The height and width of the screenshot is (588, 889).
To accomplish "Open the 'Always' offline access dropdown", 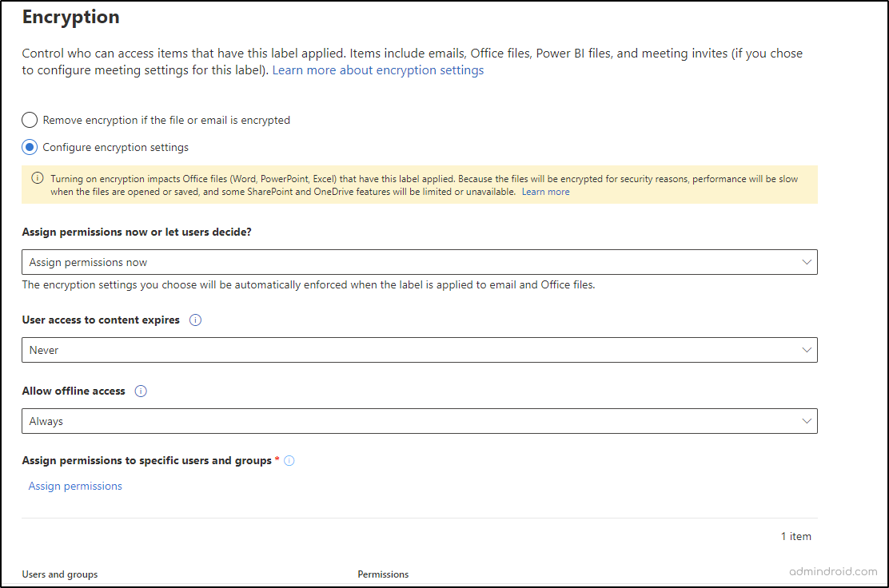I will click(x=420, y=421).
